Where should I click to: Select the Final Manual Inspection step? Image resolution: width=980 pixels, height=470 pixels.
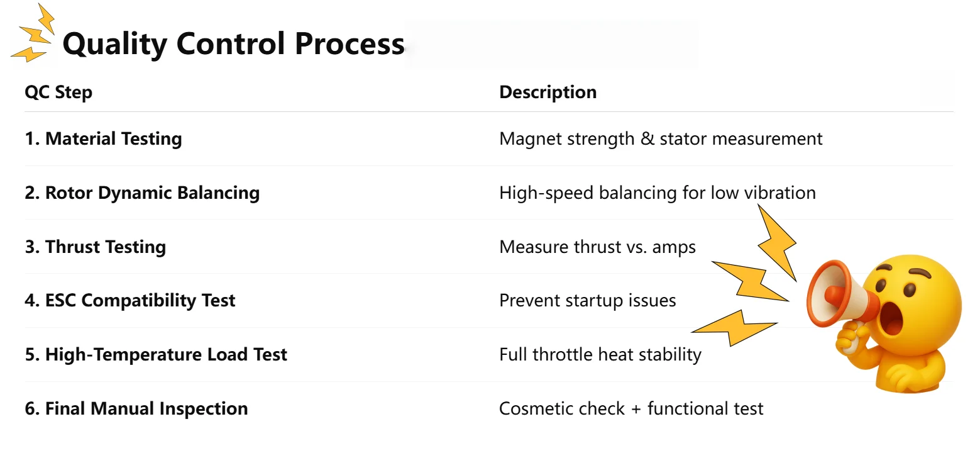tap(136, 408)
